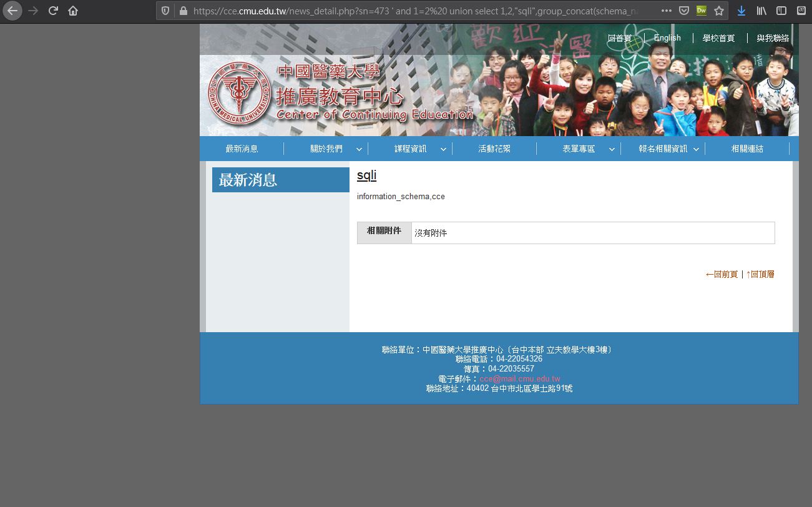Viewport: 812px width, 507px height.
Task: Open the 關於我們 navigation menu item
Action: [326, 149]
